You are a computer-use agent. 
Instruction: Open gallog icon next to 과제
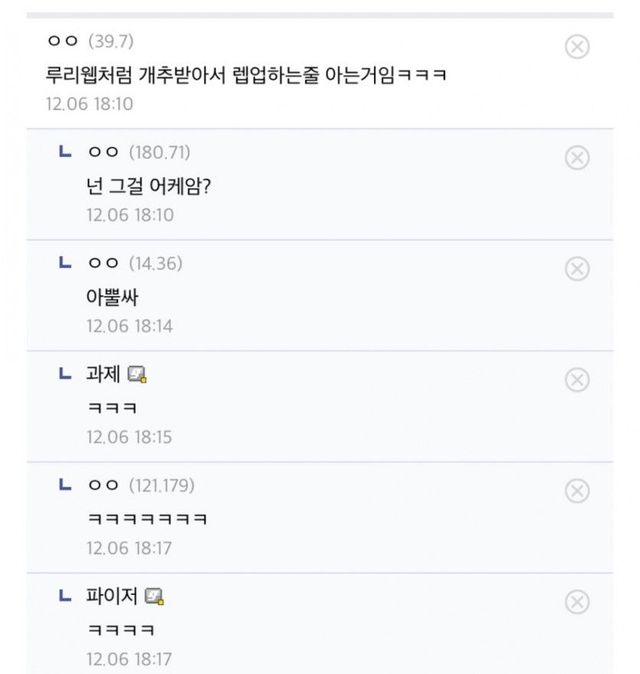(x=138, y=376)
